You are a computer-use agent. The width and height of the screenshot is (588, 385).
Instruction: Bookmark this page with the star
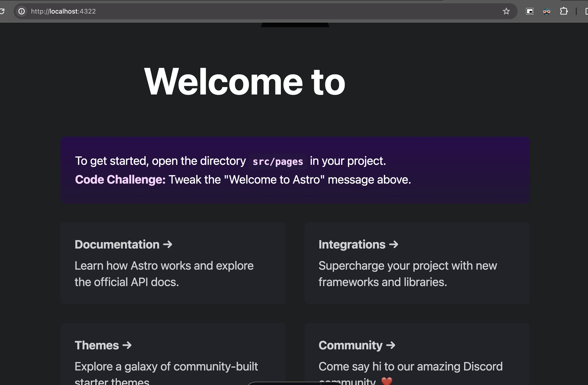[506, 11]
